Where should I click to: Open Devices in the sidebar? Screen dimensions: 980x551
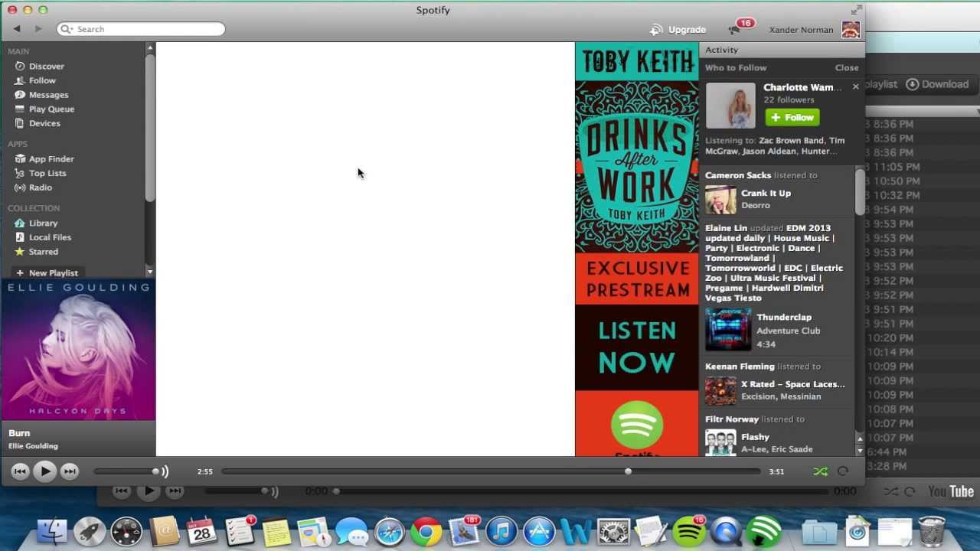[44, 123]
